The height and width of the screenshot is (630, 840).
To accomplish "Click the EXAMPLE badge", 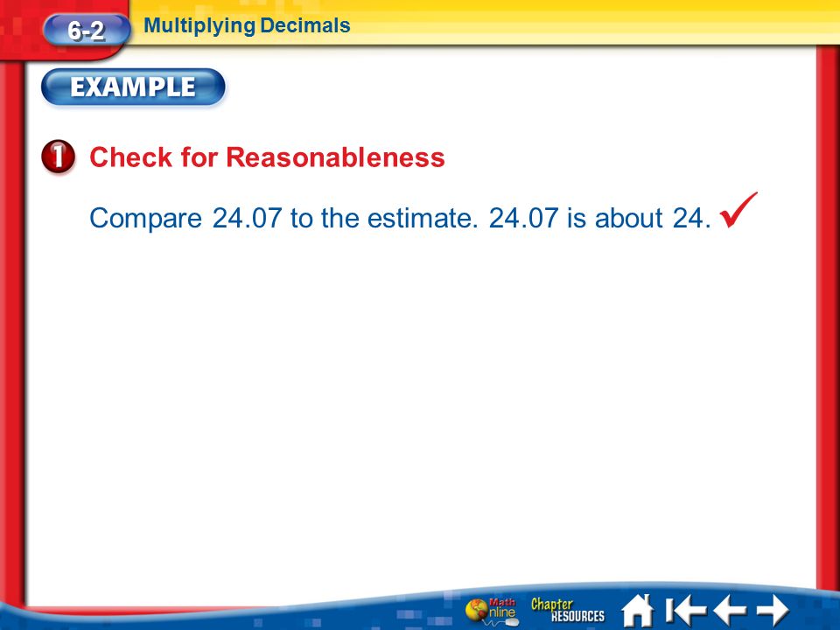I will [133, 87].
